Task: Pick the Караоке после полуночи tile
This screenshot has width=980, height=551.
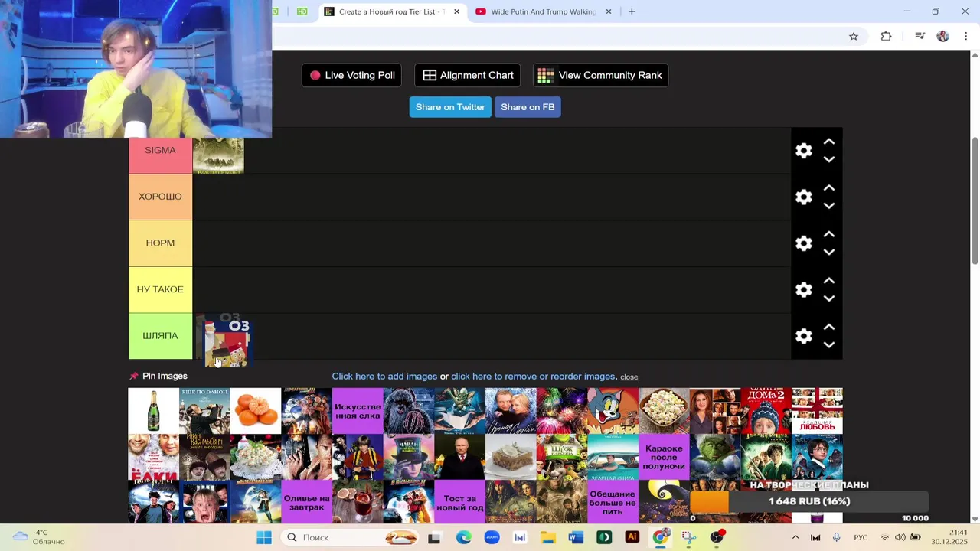Action: click(x=664, y=457)
